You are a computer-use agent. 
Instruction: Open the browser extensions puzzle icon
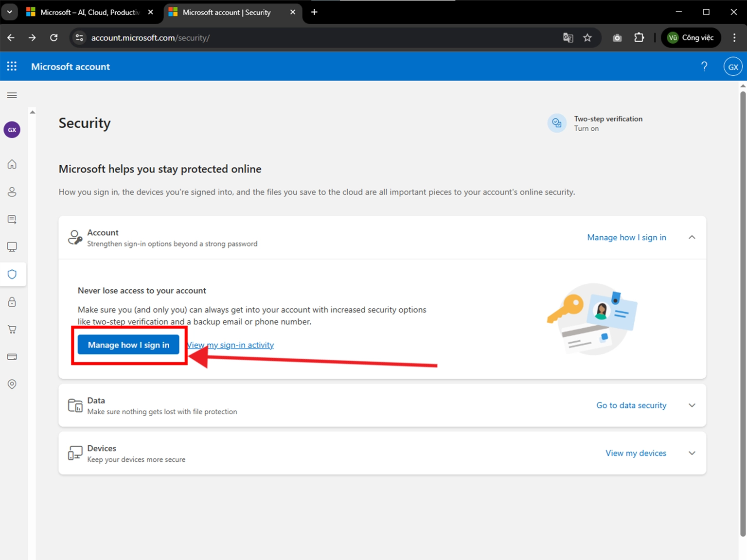tap(639, 37)
